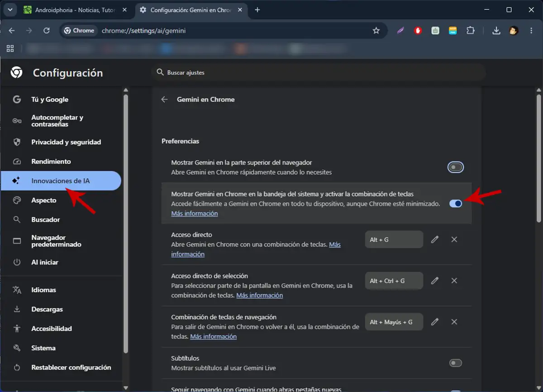Click the Preferencias heading
The width and height of the screenshot is (543, 392).
point(181,141)
